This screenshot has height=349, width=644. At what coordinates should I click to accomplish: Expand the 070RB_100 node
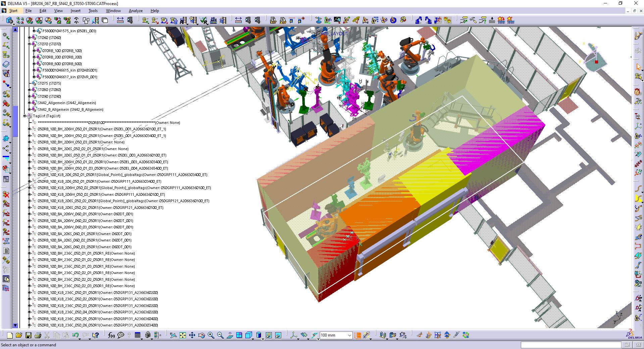pyautogui.click(x=34, y=51)
